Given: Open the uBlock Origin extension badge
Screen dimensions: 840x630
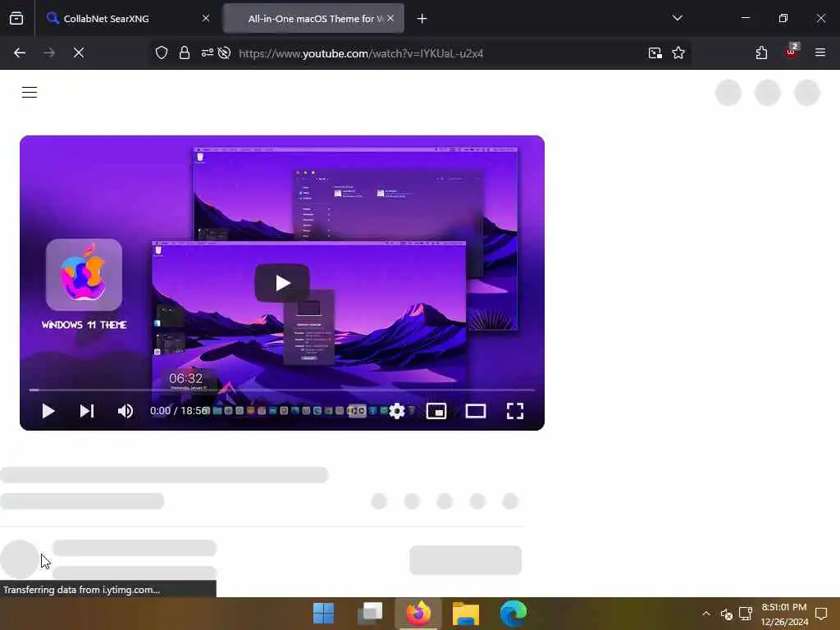Looking at the screenshot, I should coord(792,52).
